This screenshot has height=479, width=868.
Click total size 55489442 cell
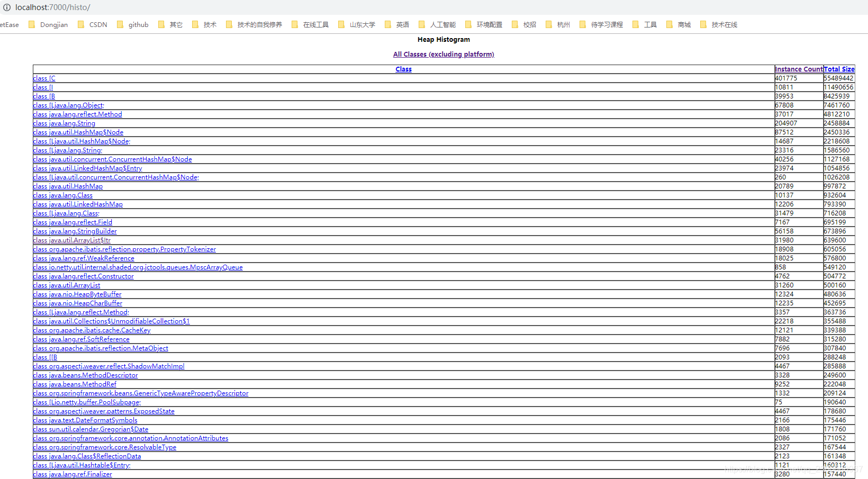tap(839, 78)
